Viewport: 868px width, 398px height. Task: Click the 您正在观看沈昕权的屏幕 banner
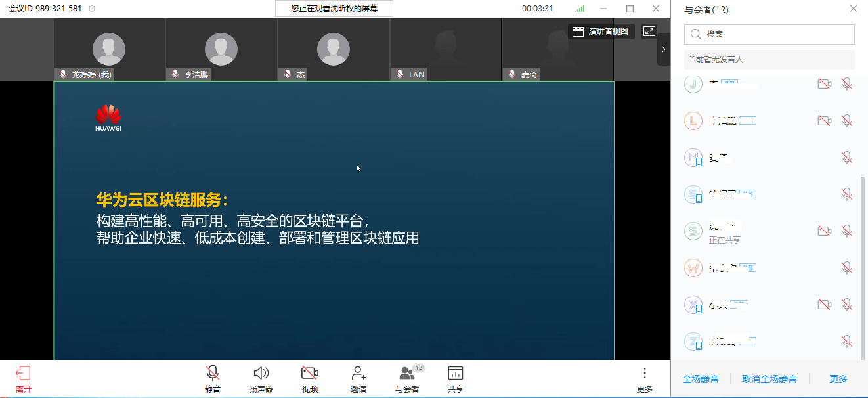tap(334, 9)
